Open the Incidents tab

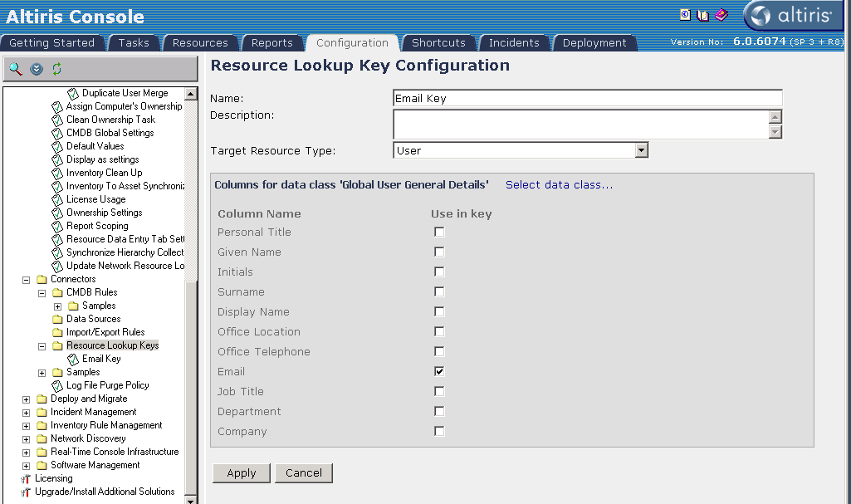pos(513,43)
